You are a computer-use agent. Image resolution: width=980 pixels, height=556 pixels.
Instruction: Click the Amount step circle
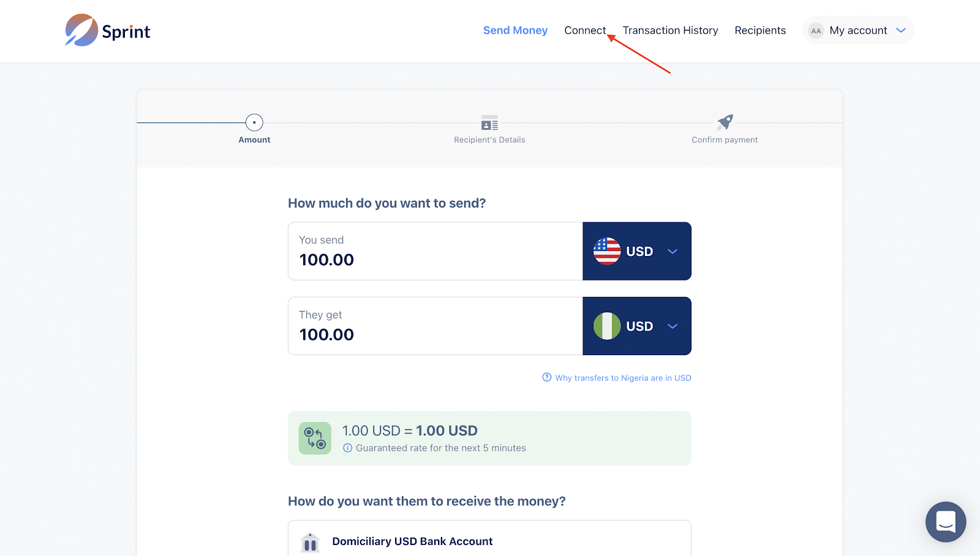(254, 122)
